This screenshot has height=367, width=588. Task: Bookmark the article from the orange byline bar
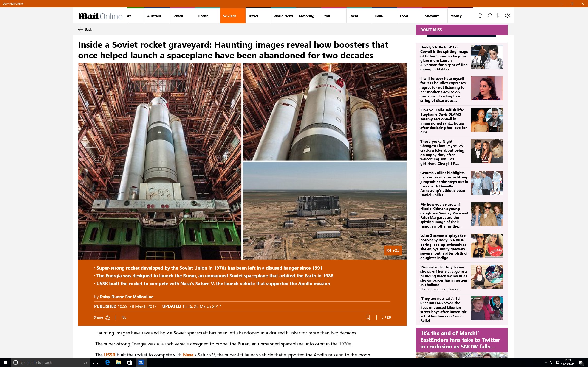369,317
